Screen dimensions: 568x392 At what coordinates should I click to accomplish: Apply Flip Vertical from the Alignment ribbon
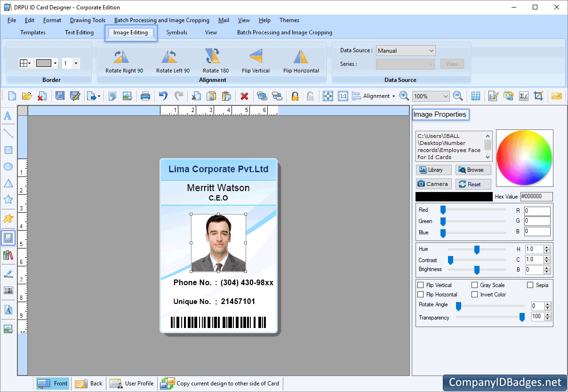[x=256, y=61]
